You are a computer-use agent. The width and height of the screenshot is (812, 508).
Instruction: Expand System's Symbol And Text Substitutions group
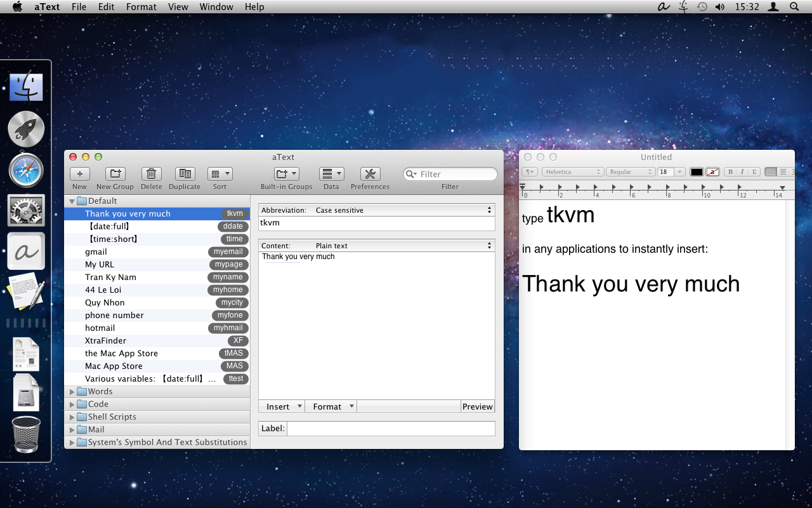point(72,443)
